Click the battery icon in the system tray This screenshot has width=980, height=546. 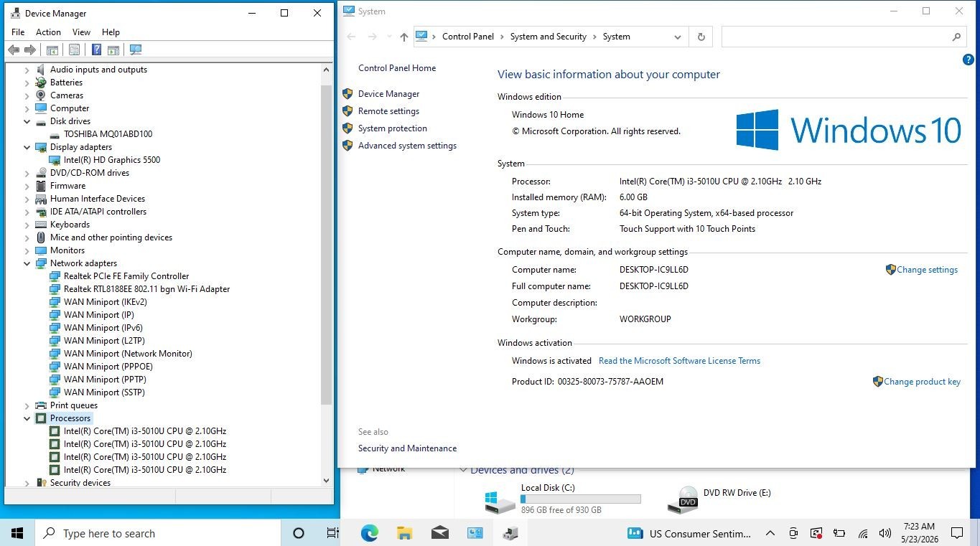[x=839, y=533]
